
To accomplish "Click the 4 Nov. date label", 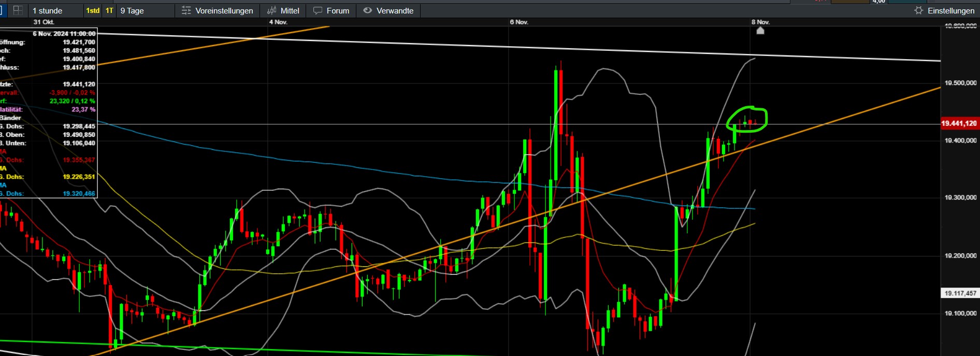I will [278, 22].
